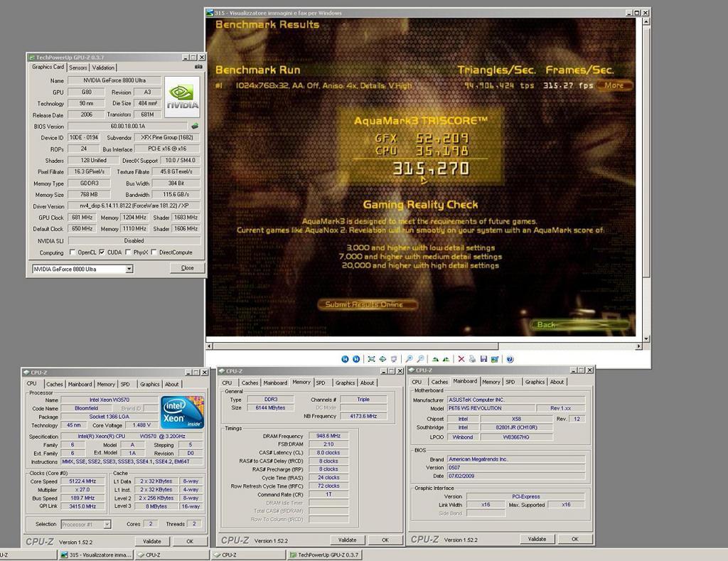This screenshot has width=728, height=561.
Task: Click right scroll arrow of viewer horizontal scrollbar
Action: (x=639, y=346)
